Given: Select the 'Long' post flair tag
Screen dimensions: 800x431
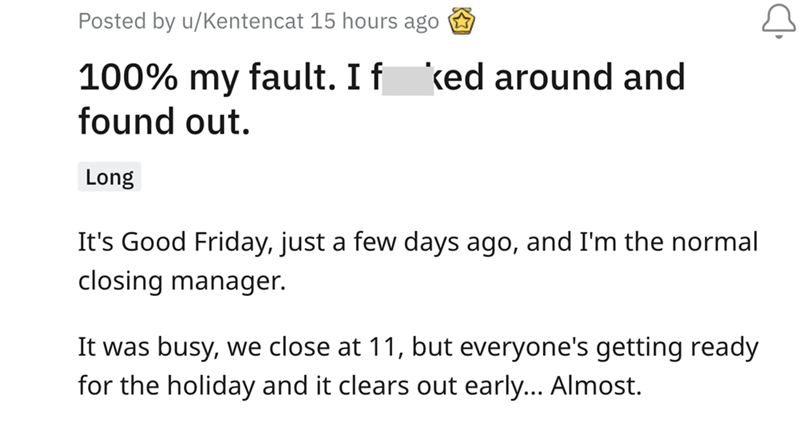Looking at the screenshot, I should [x=109, y=179].
